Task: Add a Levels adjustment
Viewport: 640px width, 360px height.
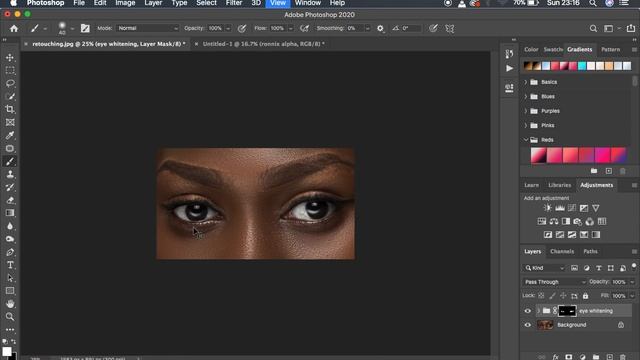Action: pos(560,208)
